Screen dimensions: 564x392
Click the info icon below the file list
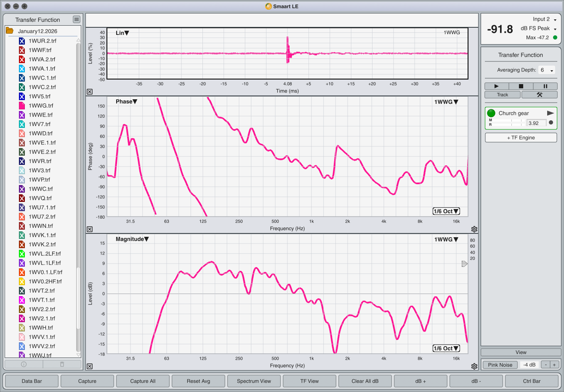pos(24,364)
